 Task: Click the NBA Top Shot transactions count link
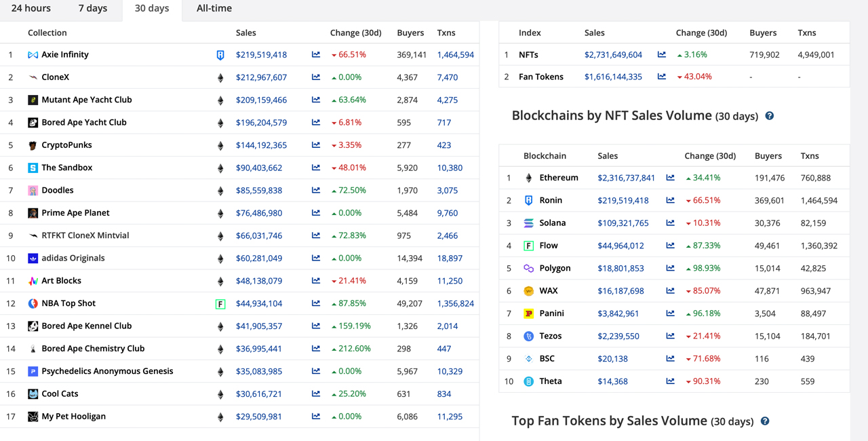point(456,303)
